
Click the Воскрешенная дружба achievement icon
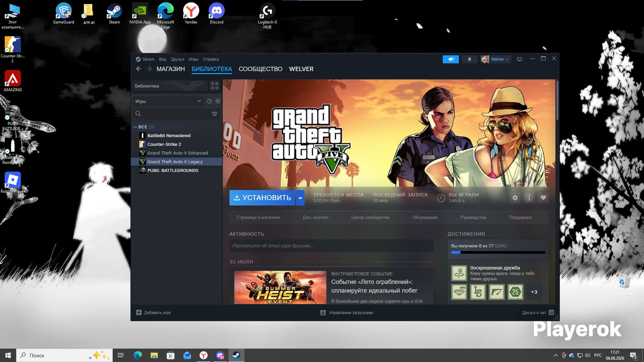point(459,273)
